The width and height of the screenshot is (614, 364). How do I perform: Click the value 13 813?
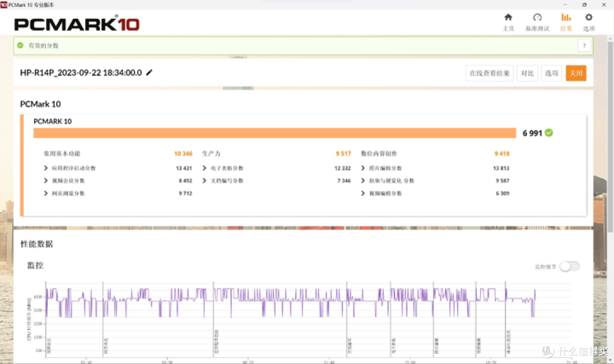[501, 168]
